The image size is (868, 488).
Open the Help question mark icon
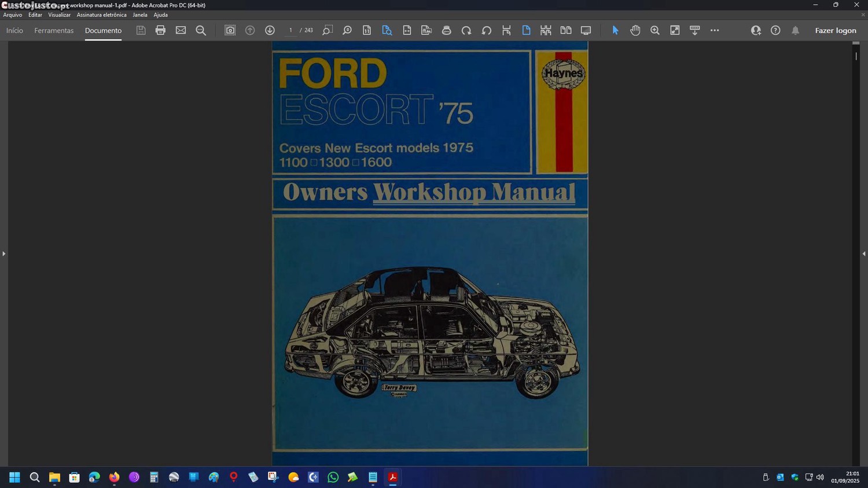775,30
